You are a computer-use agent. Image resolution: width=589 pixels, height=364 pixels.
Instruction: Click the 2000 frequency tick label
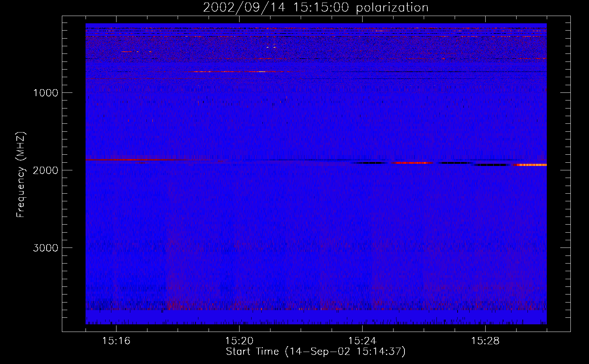(46, 170)
